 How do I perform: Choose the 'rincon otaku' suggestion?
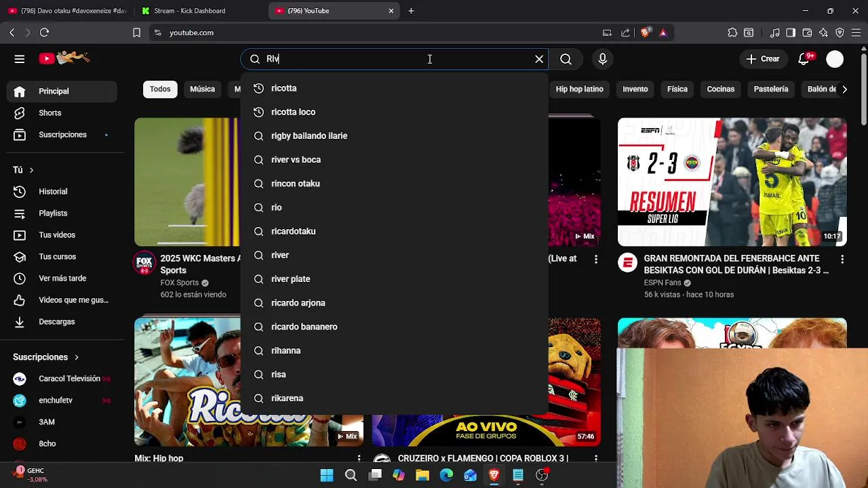[x=394, y=184]
